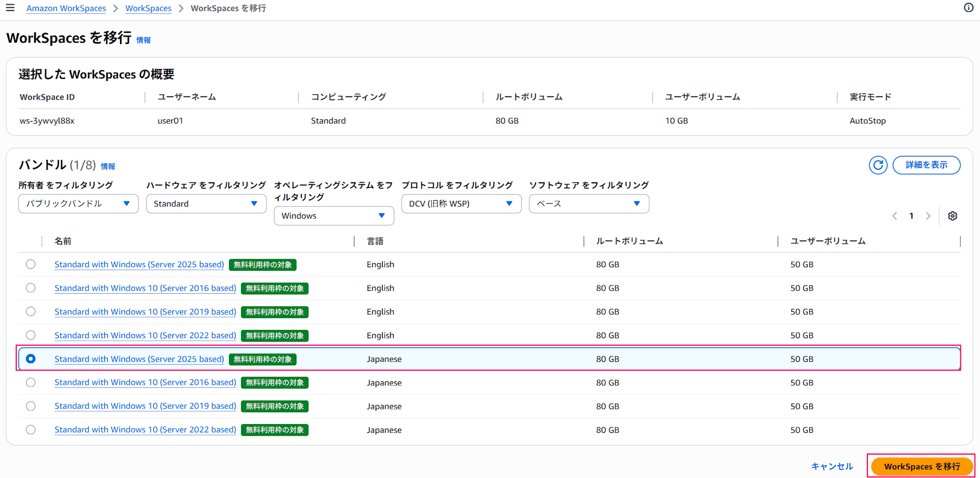The width and height of the screenshot is (980, 478).
Task: Open the protocol filter DCV dropdown
Action: pos(461,204)
